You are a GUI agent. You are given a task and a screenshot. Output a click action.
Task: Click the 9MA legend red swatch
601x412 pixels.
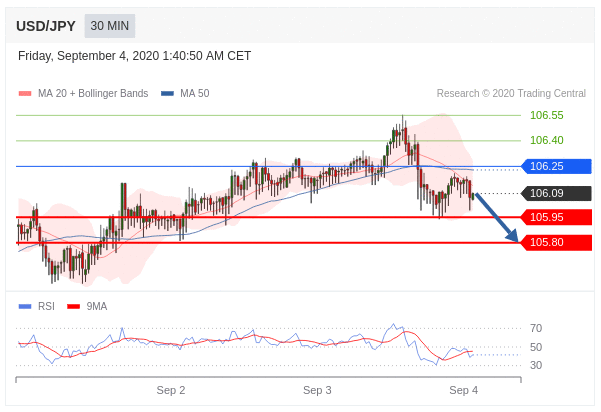(x=74, y=307)
